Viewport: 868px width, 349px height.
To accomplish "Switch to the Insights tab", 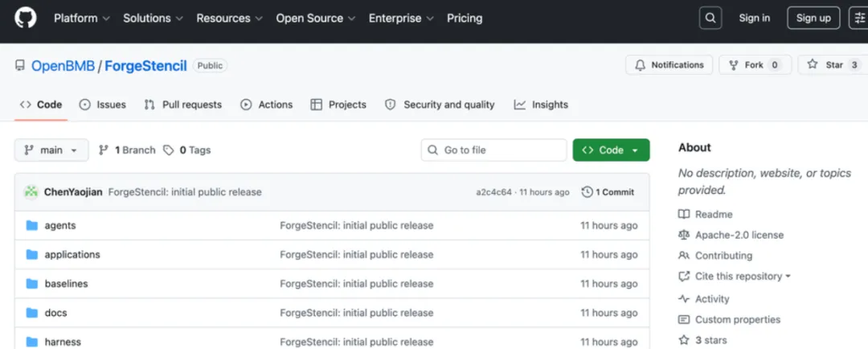I will coord(541,105).
